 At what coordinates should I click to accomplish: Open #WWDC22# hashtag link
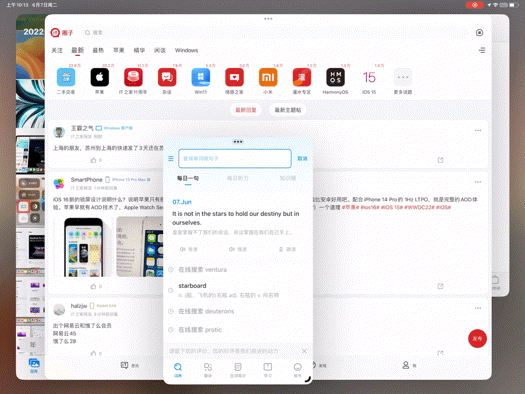tap(420, 208)
